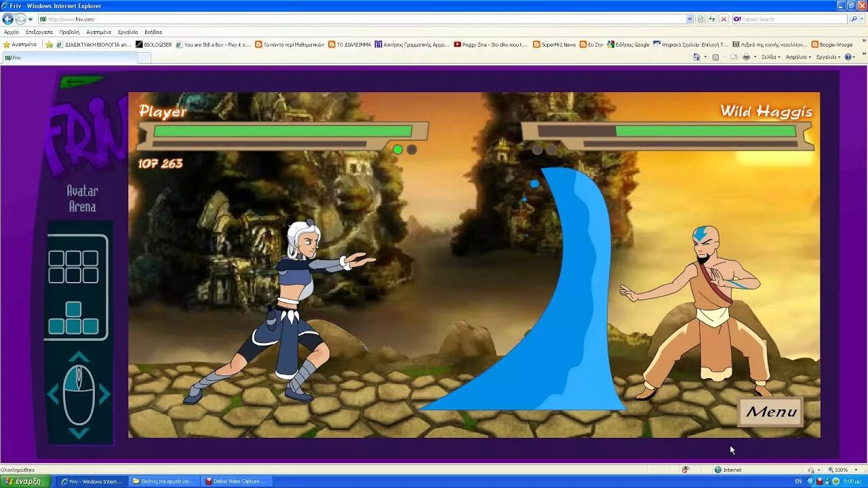Open the Επεξεργασία menu

[39, 32]
